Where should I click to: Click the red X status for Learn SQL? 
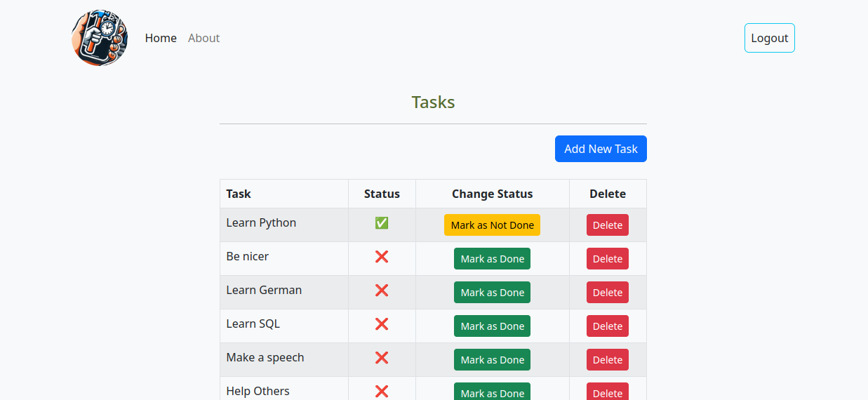tap(382, 324)
